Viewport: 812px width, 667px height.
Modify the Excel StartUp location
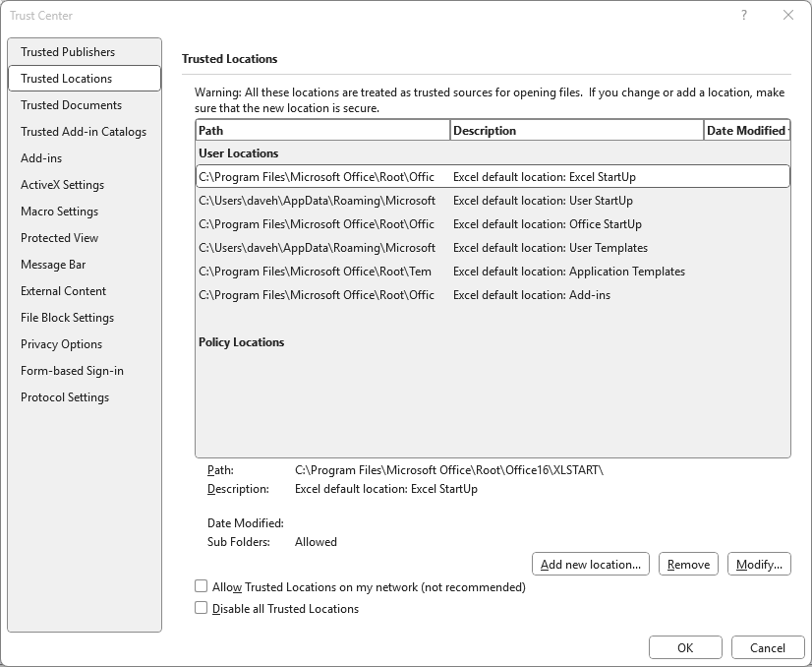click(757, 564)
